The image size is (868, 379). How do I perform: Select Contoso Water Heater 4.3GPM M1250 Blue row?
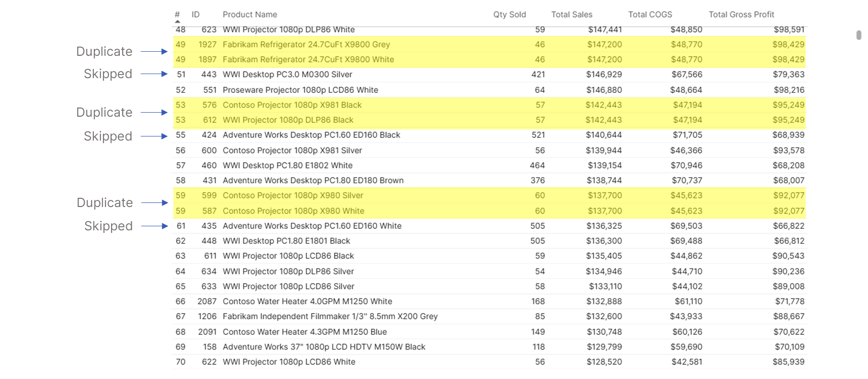(x=490, y=332)
